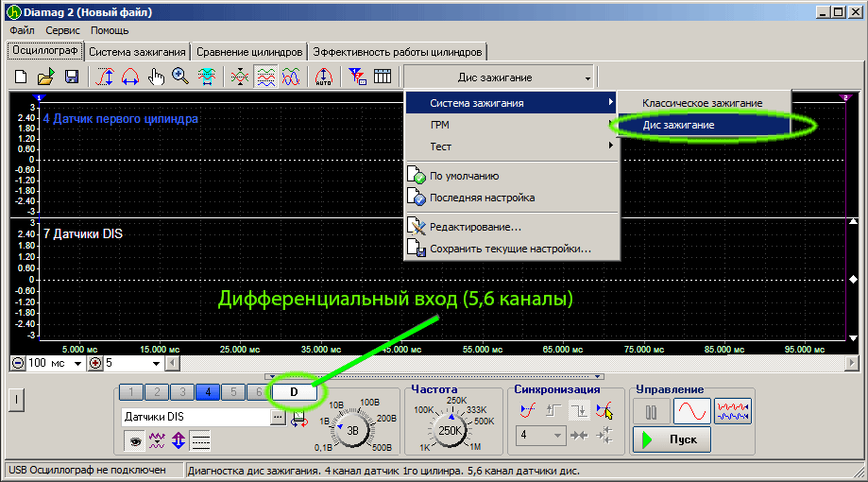Toggle the overlapped waveforms view

tap(291, 77)
